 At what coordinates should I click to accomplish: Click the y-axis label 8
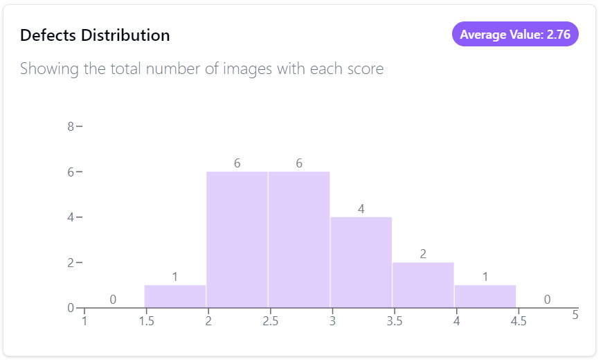(71, 127)
